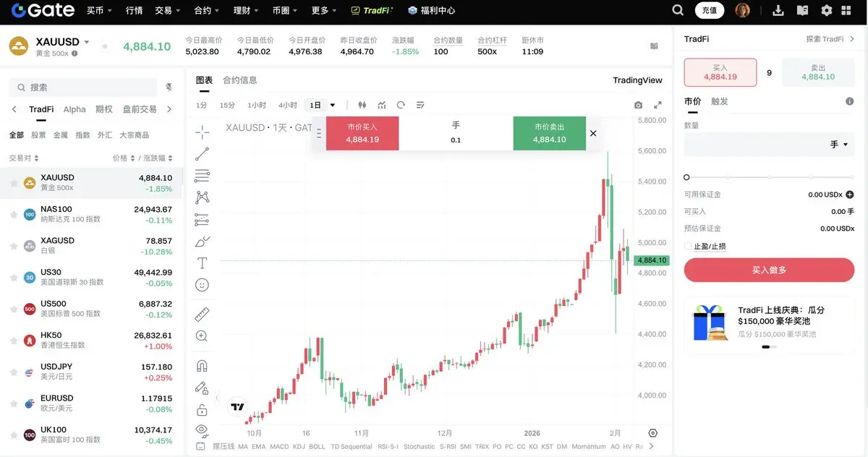Select the ruler measure tool
Viewport: 868px width, 457px height.
click(203, 314)
